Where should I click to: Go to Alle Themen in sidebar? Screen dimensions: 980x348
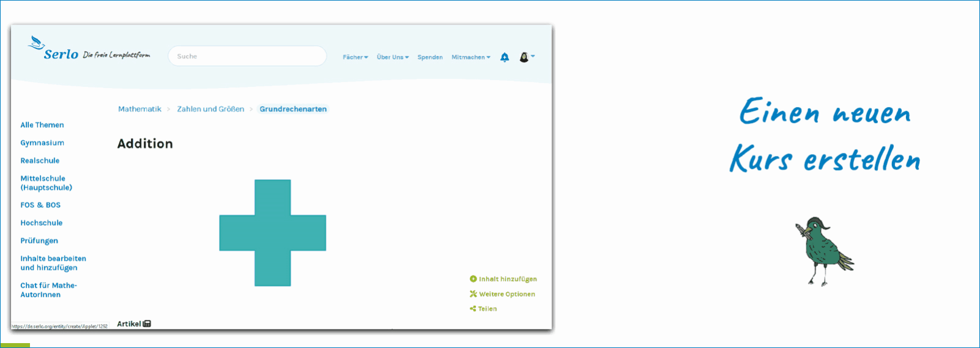tap(42, 125)
